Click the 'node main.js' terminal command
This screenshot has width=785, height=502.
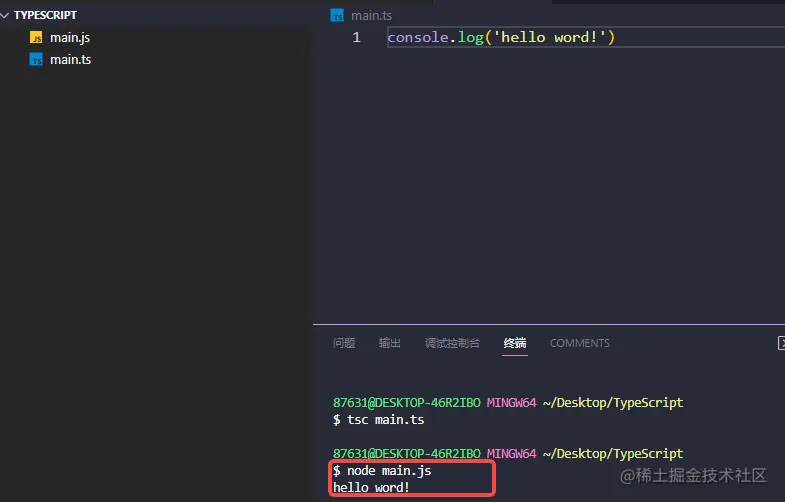click(x=389, y=470)
